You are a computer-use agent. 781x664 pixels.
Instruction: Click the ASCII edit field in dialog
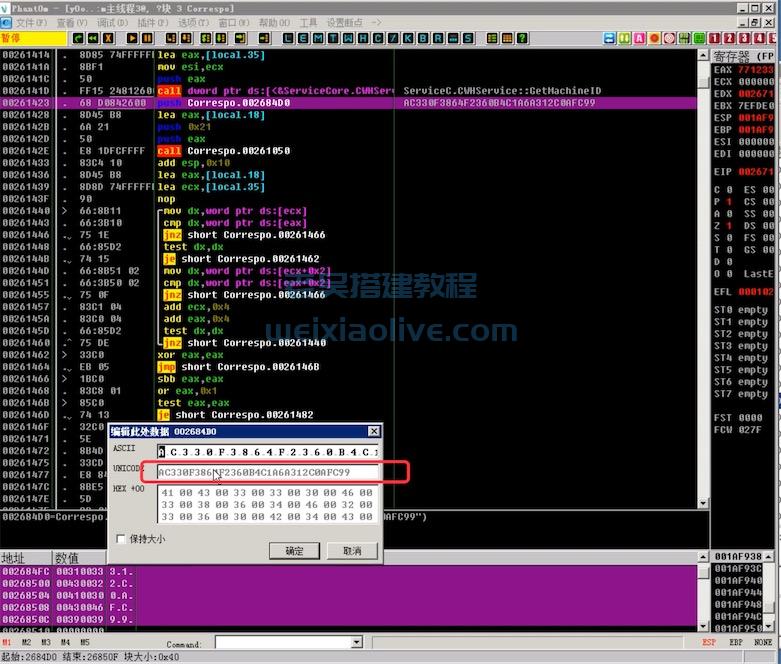point(266,451)
